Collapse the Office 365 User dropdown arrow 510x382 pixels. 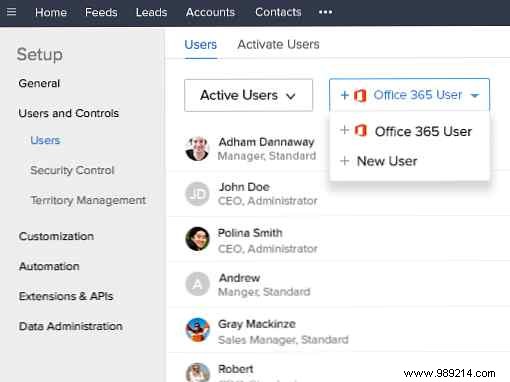475,96
